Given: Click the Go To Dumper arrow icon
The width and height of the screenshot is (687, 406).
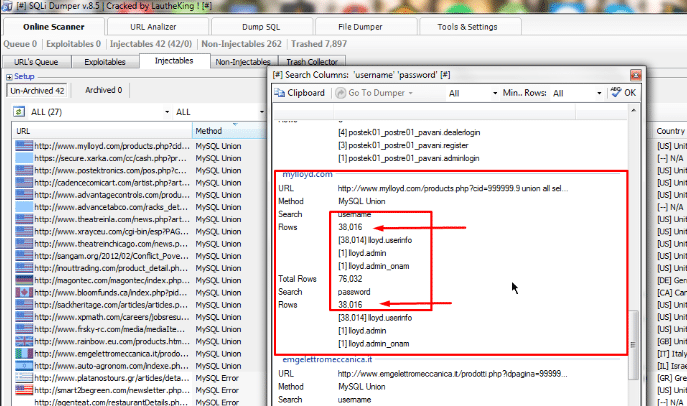Looking at the screenshot, I should tap(340, 93).
